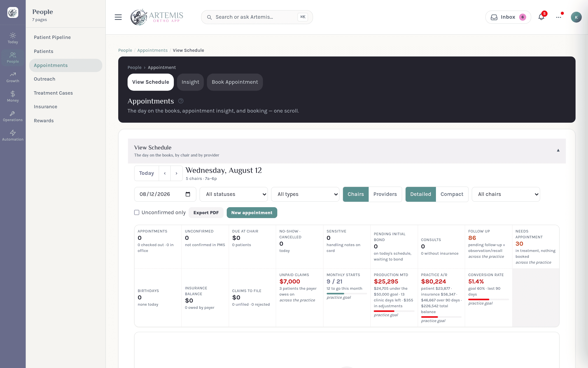Switch to the View Schedule tab
This screenshot has width=588, height=368.
click(x=151, y=82)
